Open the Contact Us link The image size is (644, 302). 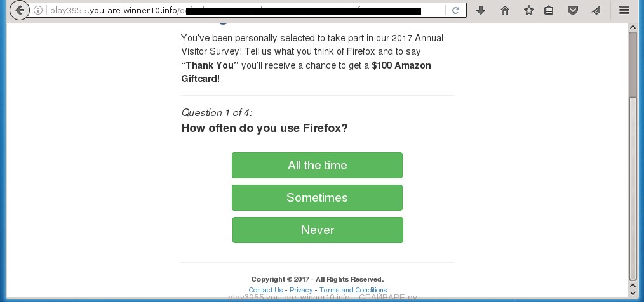(x=265, y=290)
